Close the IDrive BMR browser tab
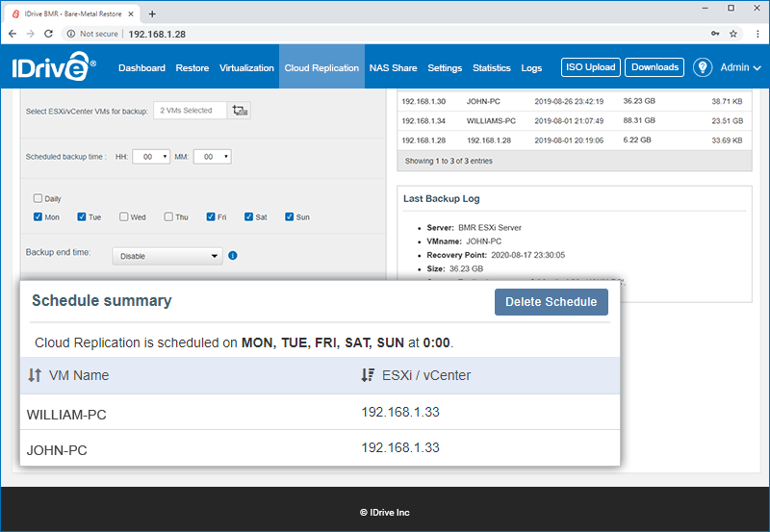This screenshot has height=532, width=770. tap(131, 13)
